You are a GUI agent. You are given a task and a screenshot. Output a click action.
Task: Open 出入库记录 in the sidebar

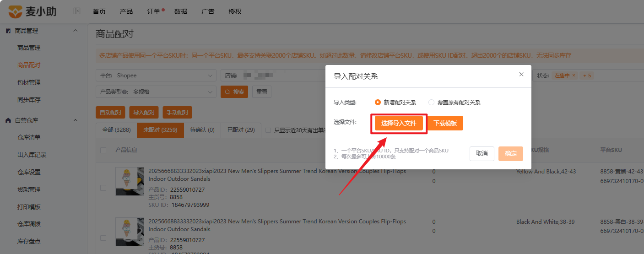[x=32, y=155]
